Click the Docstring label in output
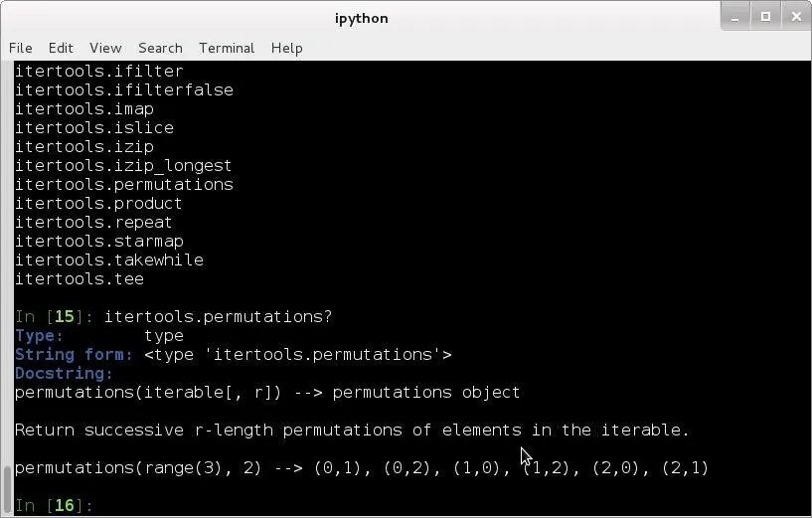The width and height of the screenshot is (812, 518). point(64,374)
